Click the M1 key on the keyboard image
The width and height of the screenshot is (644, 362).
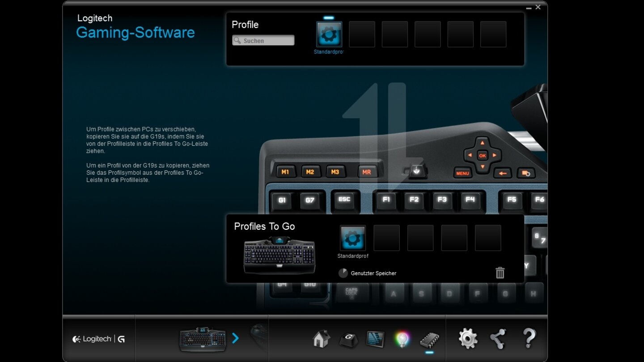[285, 172]
